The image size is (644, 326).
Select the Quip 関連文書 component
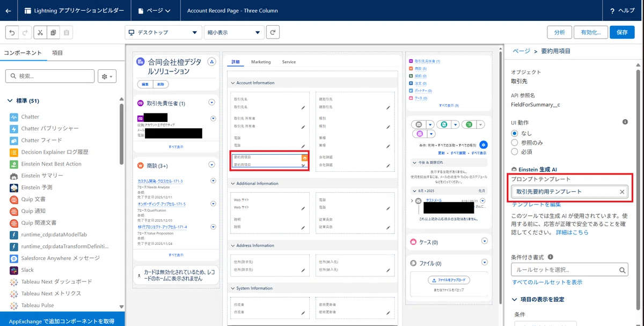(x=34, y=222)
